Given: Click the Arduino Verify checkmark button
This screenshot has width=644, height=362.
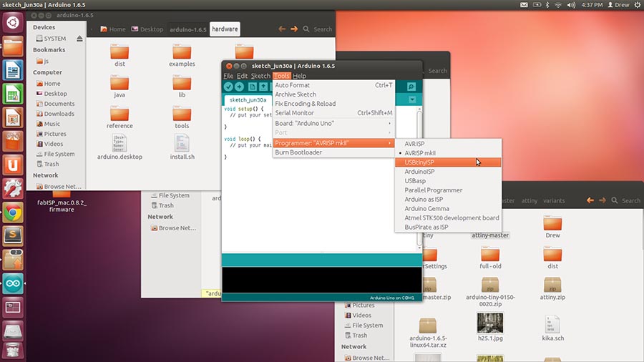Looking at the screenshot, I should pyautogui.click(x=228, y=87).
